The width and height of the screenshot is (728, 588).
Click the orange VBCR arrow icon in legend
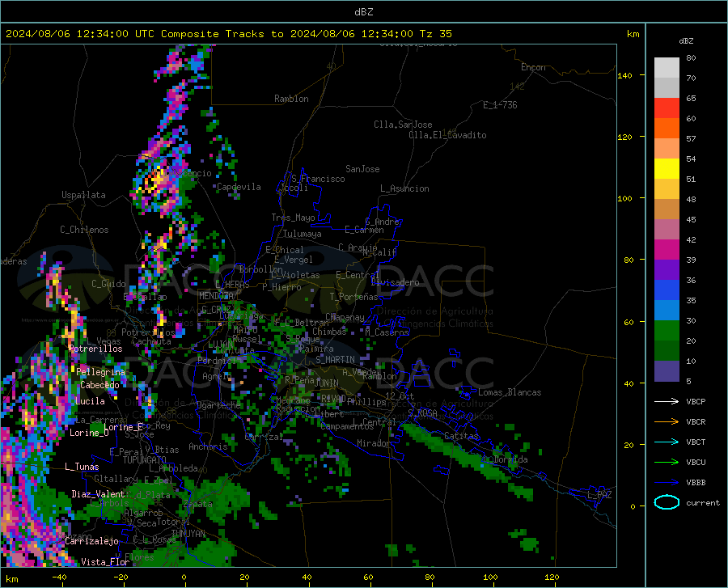667,422
